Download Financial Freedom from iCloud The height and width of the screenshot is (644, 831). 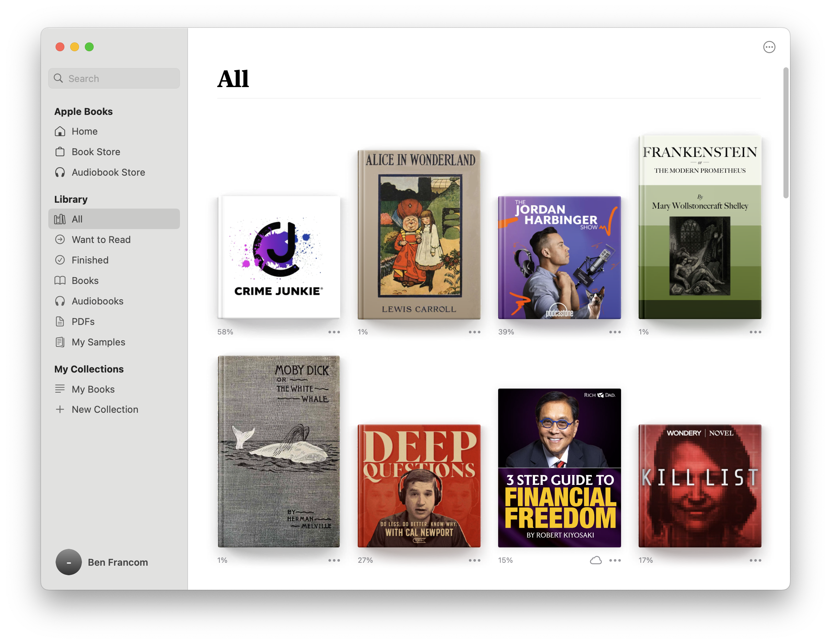click(x=595, y=560)
